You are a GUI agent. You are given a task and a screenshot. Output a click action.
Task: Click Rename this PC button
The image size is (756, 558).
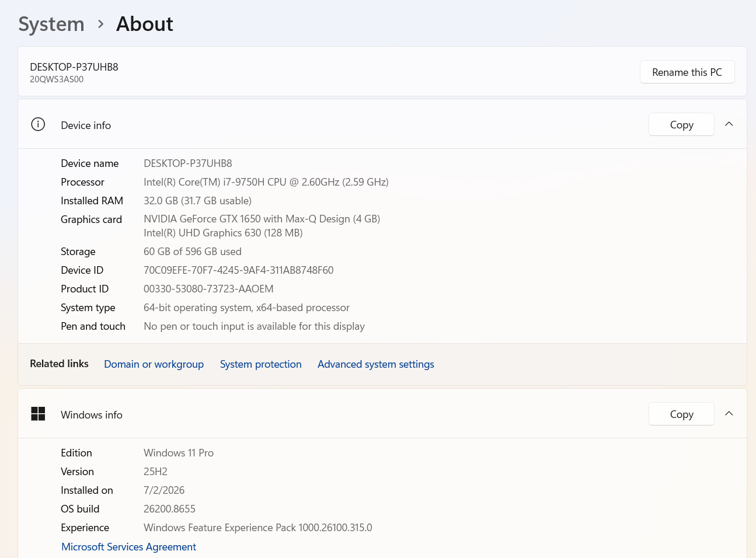(x=687, y=72)
